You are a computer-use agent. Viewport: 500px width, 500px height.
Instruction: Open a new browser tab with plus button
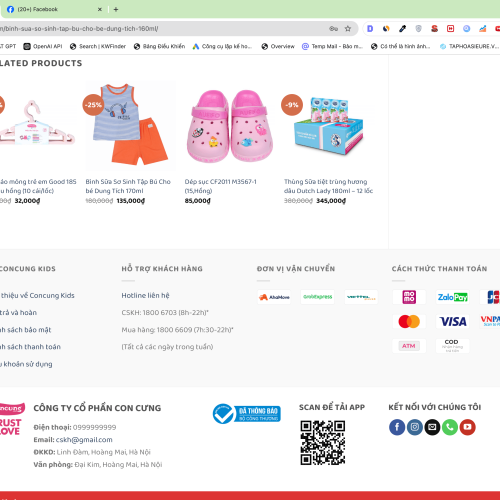click(116, 9)
